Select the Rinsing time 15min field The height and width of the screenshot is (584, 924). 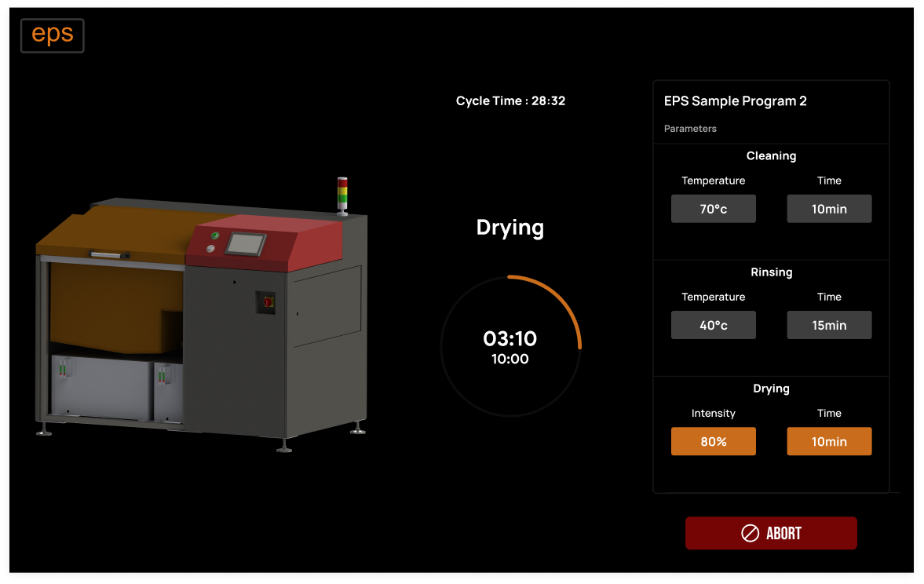pyautogui.click(x=829, y=325)
